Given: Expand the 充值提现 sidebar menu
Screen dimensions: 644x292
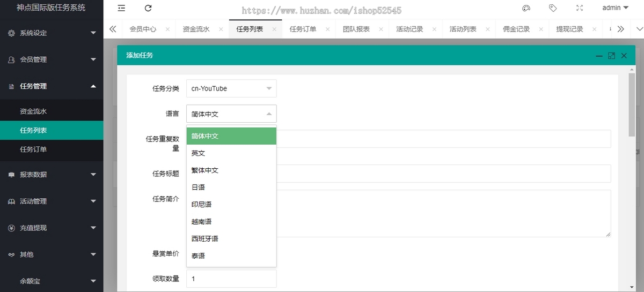Looking at the screenshot, I should point(52,228).
